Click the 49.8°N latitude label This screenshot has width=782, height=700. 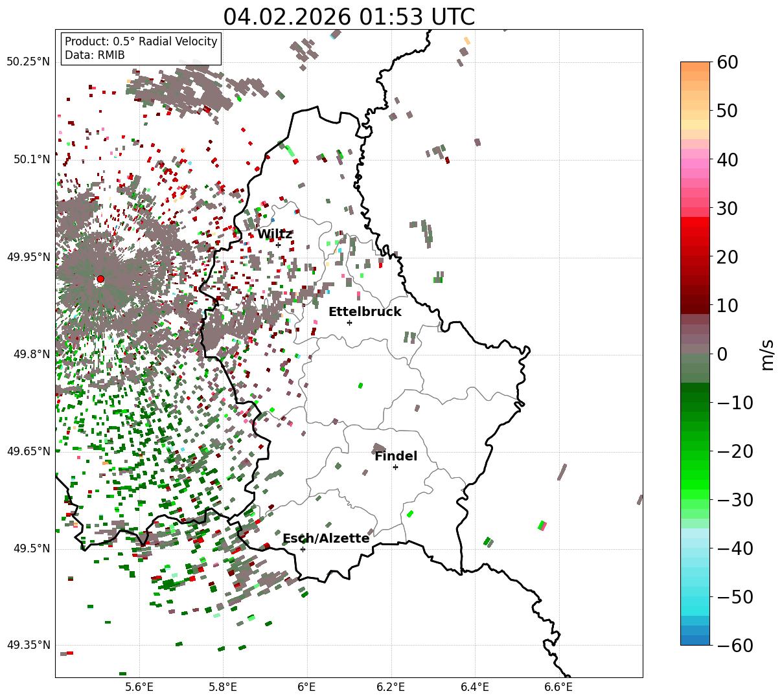point(32,354)
